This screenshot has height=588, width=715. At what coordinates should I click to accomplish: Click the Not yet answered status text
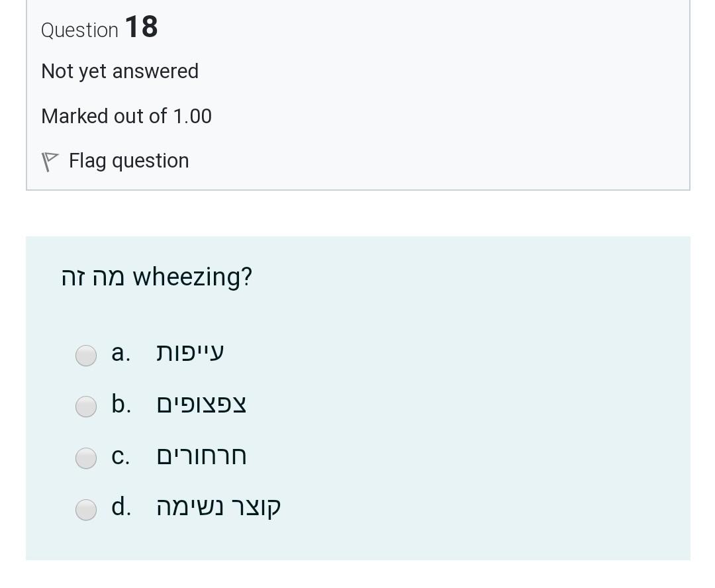point(120,72)
